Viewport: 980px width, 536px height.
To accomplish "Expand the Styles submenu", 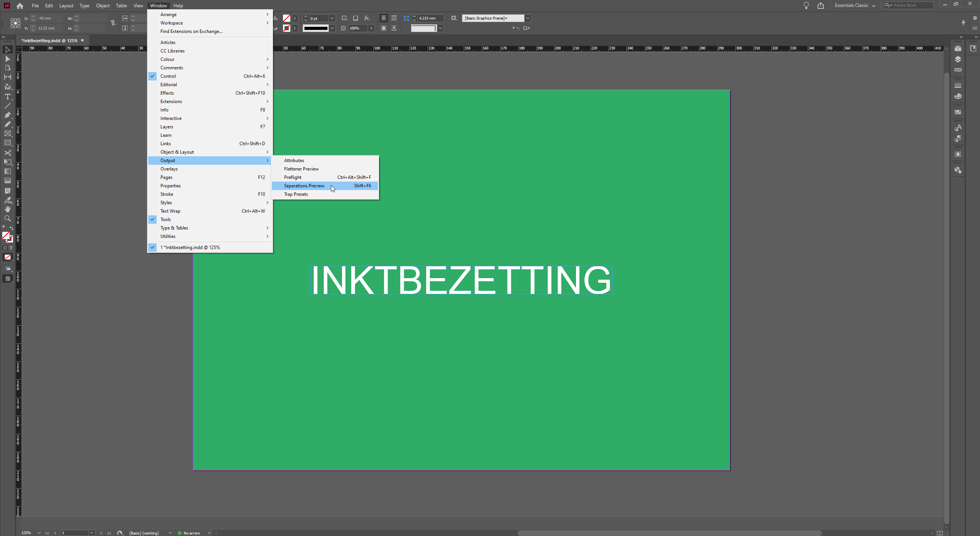I will (x=210, y=202).
